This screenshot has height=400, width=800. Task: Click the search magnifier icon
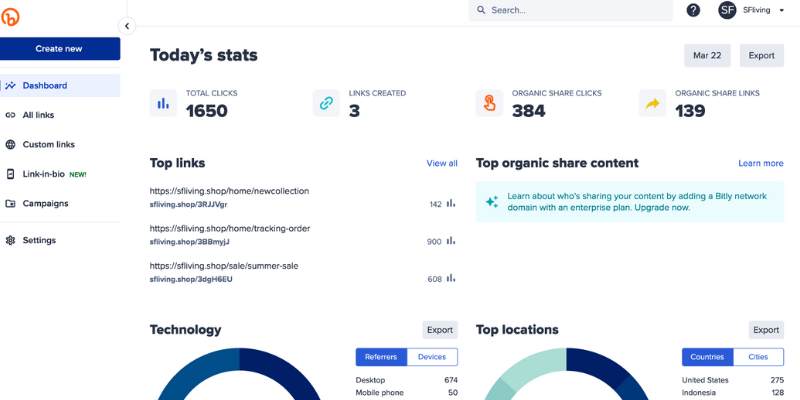[481, 10]
